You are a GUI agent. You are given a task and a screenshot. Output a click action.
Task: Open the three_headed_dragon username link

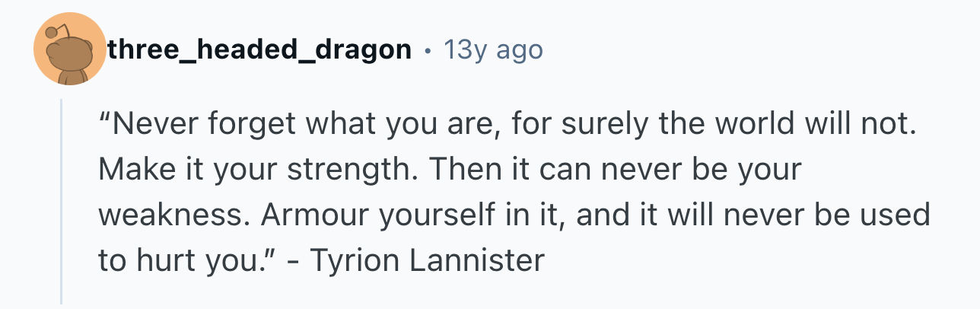260,50
